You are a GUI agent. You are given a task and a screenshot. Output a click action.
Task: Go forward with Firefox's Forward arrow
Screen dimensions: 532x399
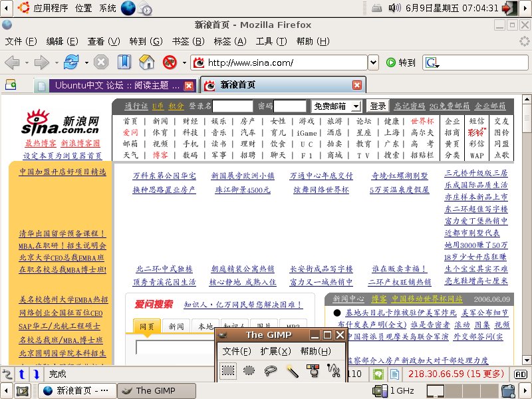pos(42,63)
